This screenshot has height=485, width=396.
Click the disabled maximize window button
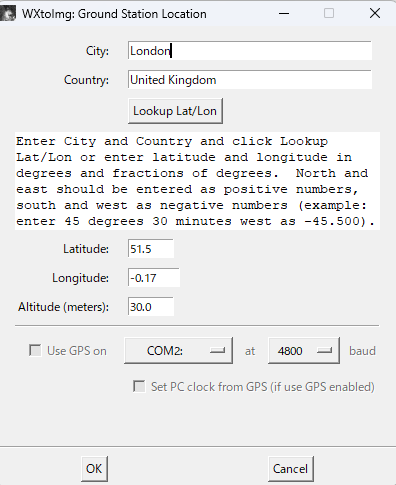[x=329, y=13]
